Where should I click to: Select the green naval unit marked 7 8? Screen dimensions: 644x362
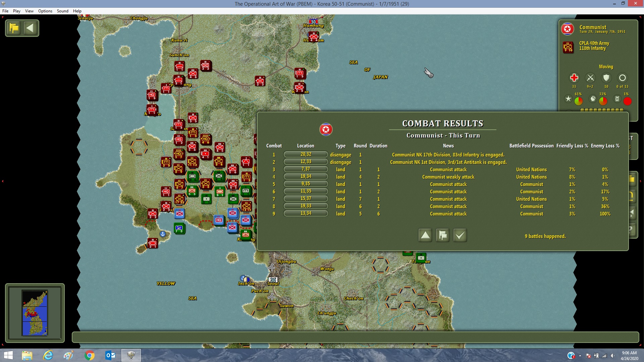tap(179, 228)
